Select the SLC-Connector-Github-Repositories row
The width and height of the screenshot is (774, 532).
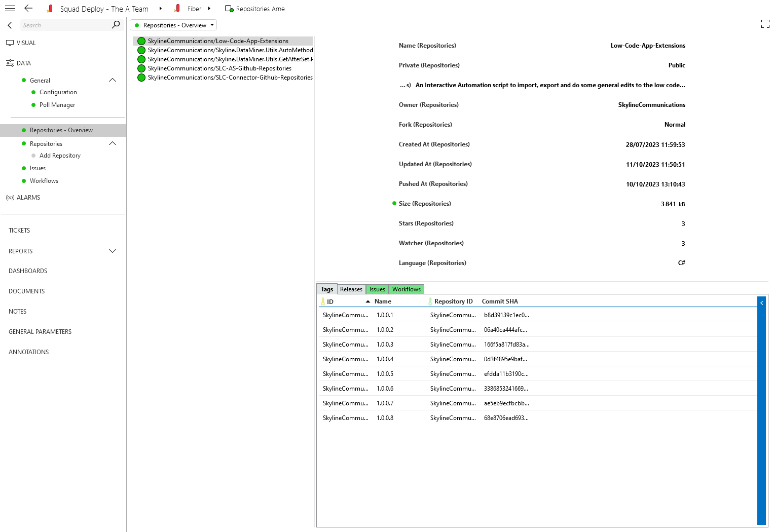click(223, 78)
